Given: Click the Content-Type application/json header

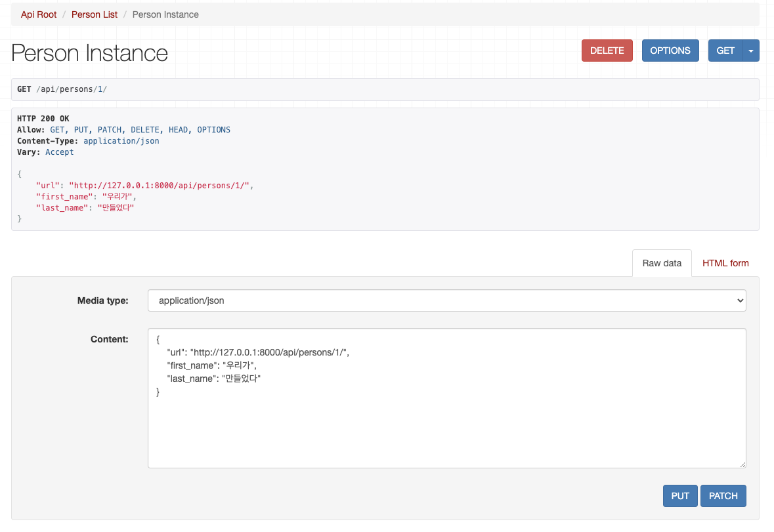Looking at the screenshot, I should pyautogui.click(x=88, y=141).
